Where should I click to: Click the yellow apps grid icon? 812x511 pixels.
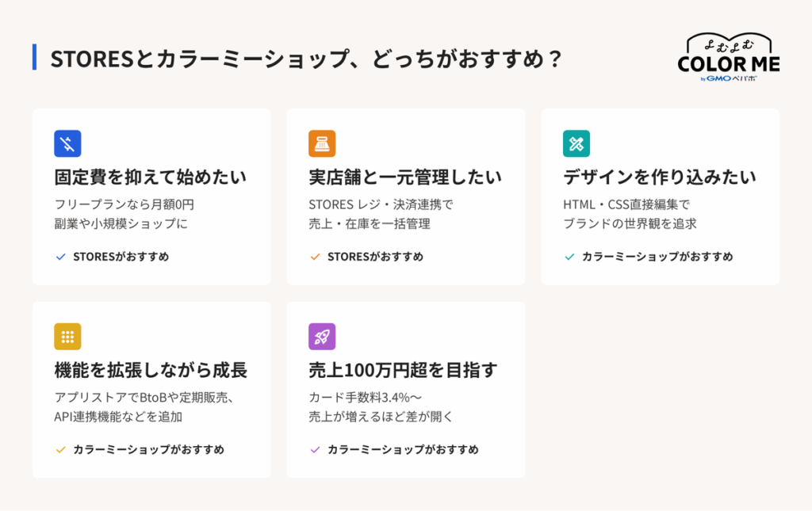67,337
